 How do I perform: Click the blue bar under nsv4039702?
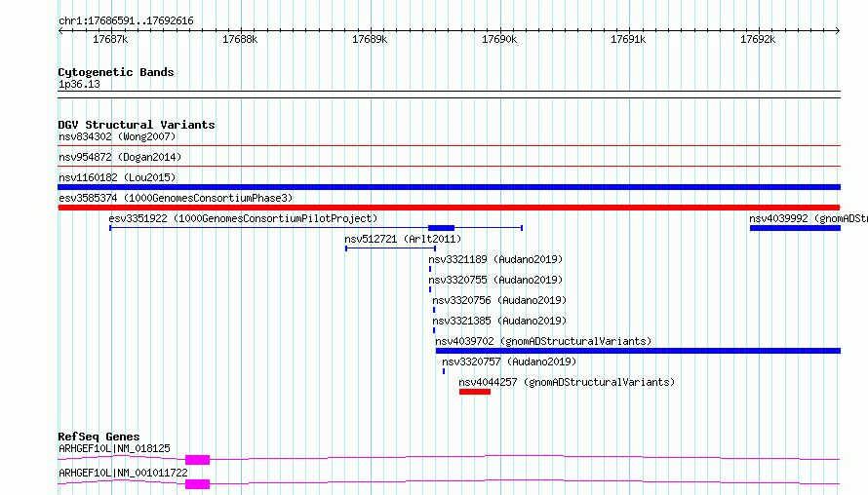[638, 351]
